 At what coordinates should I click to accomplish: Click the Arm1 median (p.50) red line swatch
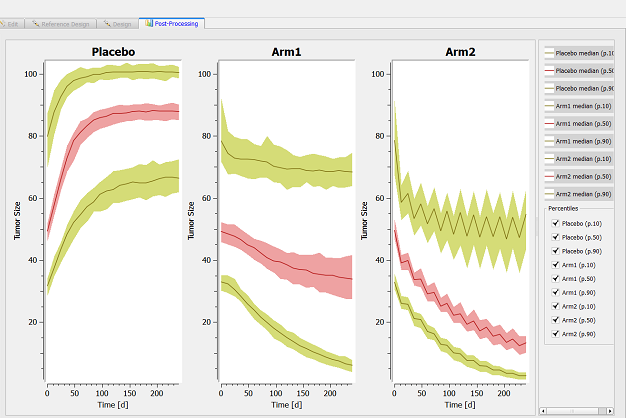(x=548, y=123)
